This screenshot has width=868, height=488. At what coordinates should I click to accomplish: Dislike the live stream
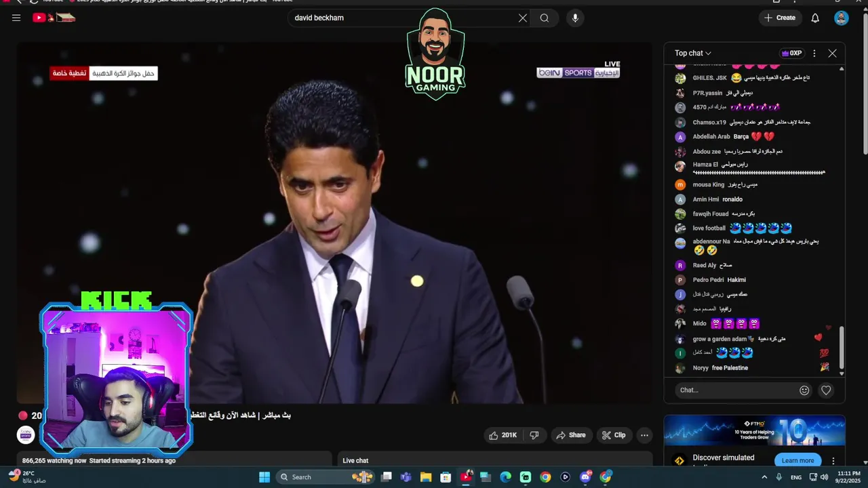pos(534,435)
